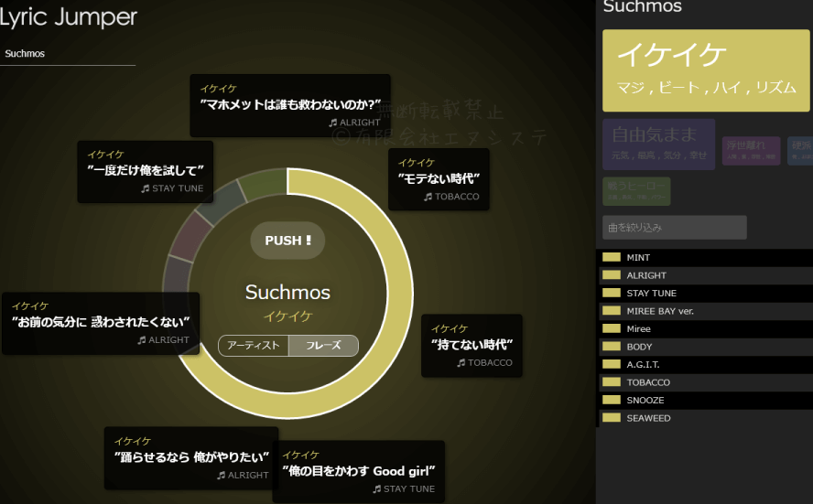Screen dimensions: 813x504
Task: Open the マホメットは誰も救わないのか? phrase card
Action: 290,106
